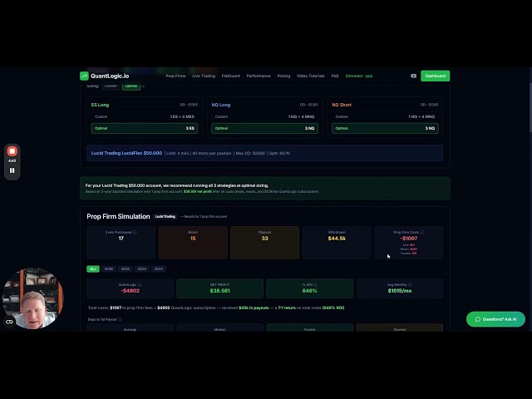Click the Lucid Trading badge beside Prop Firm Simulation
Viewport: 532px width, 399px height.
(x=165, y=216)
